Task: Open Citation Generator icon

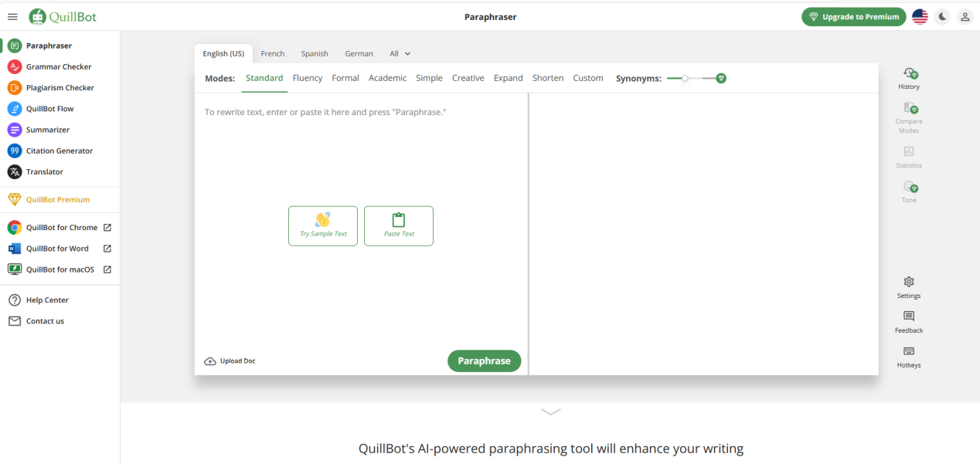Action: pyautogui.click(x=15, y=151)
